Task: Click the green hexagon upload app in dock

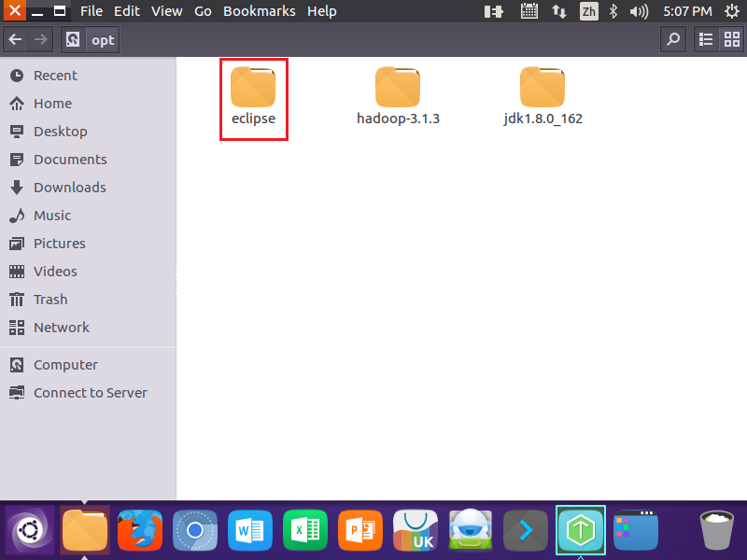Action: [581, 530]
